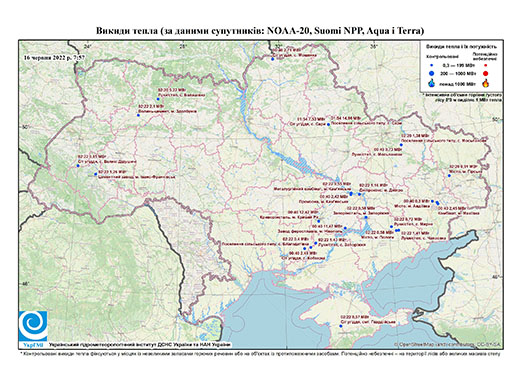Click the 200 — 1000 MW legend label

(x=459, y=73)
